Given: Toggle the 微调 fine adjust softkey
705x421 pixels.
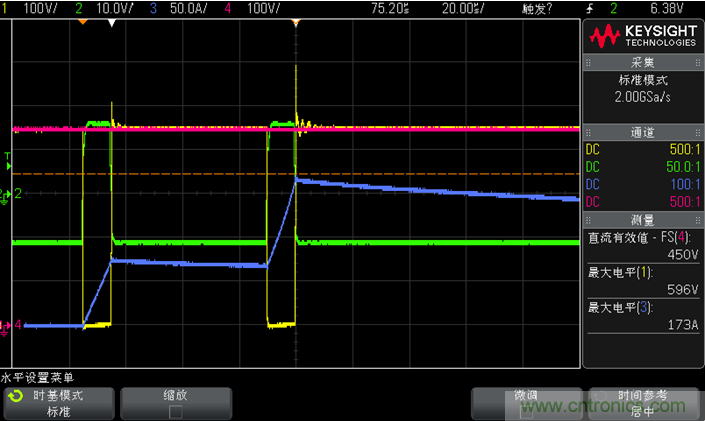Looking at the screenshot, I should (x=526, y=402).
